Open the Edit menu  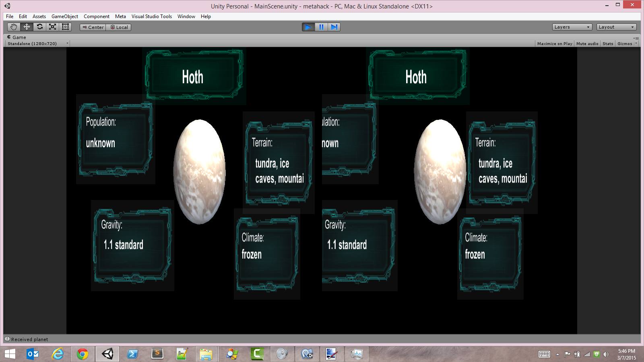[x=23, y=16]
